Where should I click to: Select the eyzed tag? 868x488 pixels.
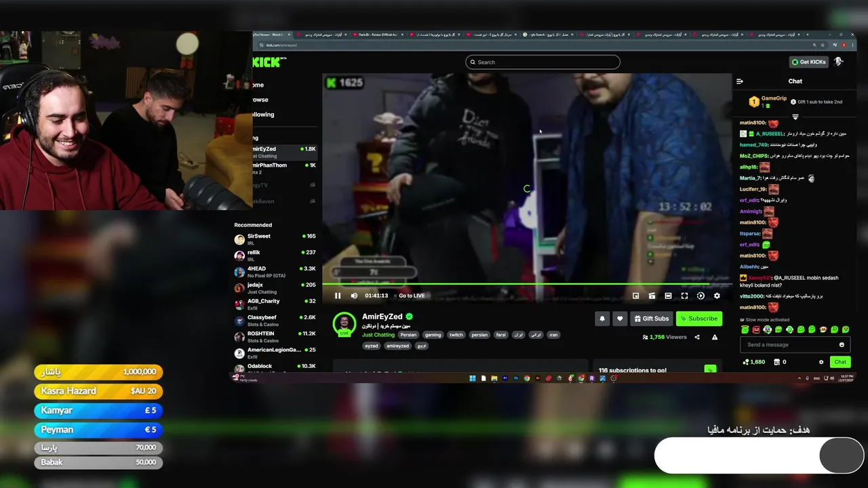[371, 346]
